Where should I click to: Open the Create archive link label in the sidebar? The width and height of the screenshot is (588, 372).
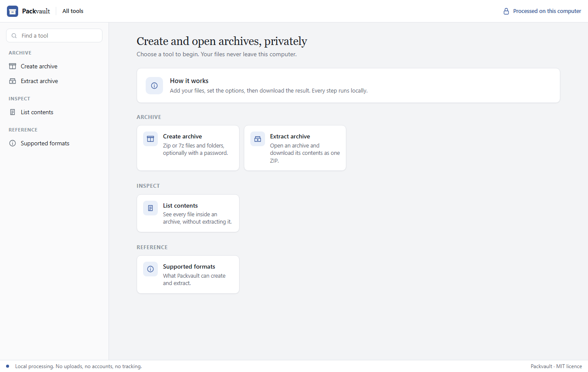(x=39, y=66)
